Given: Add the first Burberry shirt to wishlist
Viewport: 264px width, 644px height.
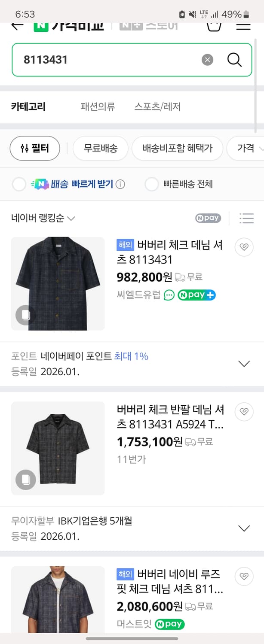Looking at the screenshot, I should coord(244,247).
